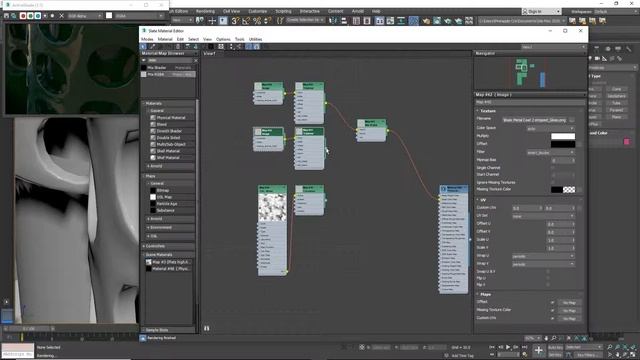Click the Auto Key button
This screenshot has width=640, height=360.
point(555,347)
